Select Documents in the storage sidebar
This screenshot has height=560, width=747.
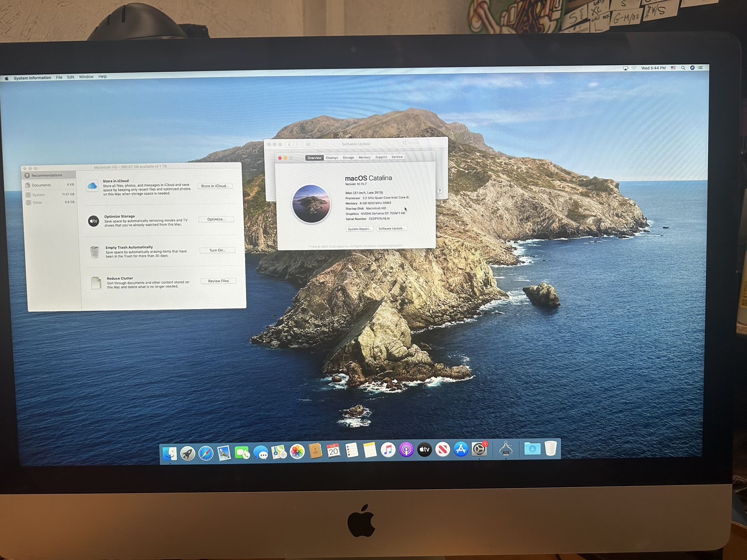(42, 184)
